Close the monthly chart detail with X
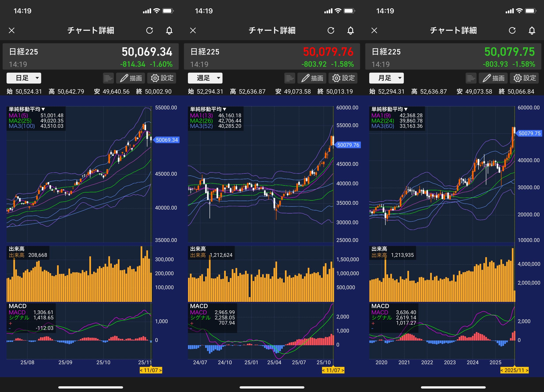 click(374, 30)
